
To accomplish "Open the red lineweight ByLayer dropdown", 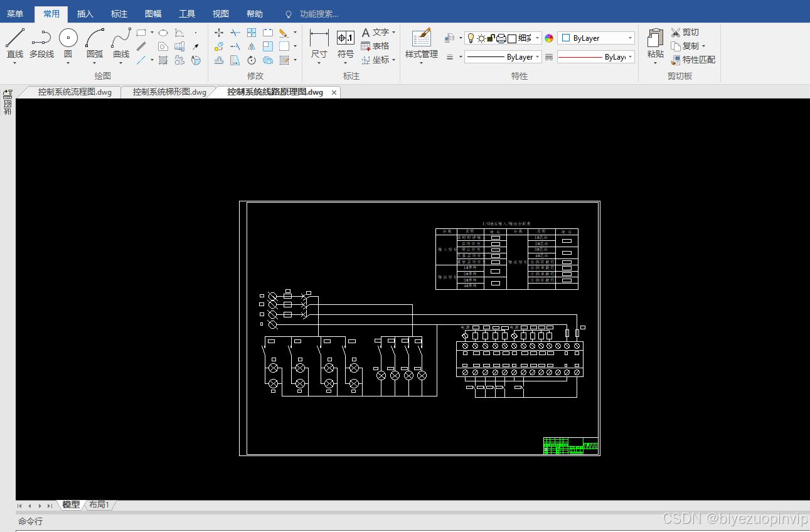I will pyautogui.click(x=596, y=57).
